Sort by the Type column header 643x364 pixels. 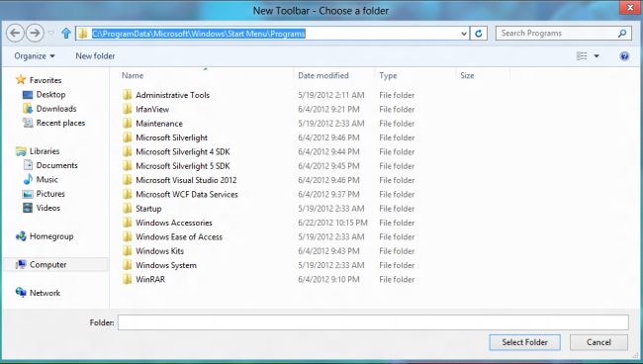click(388, 75)
